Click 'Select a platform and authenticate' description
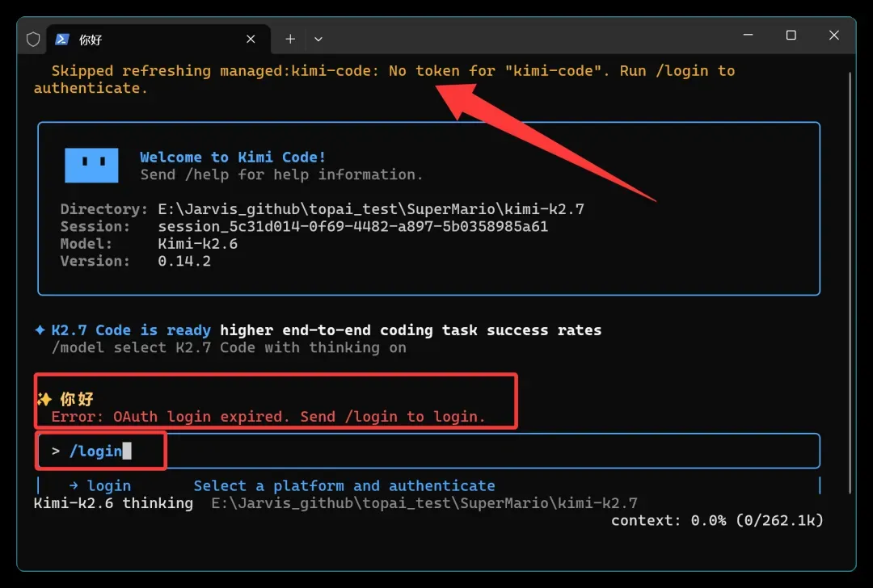This screenshot has width=873, height=588. pyautogui.click(x=344, y=485)
